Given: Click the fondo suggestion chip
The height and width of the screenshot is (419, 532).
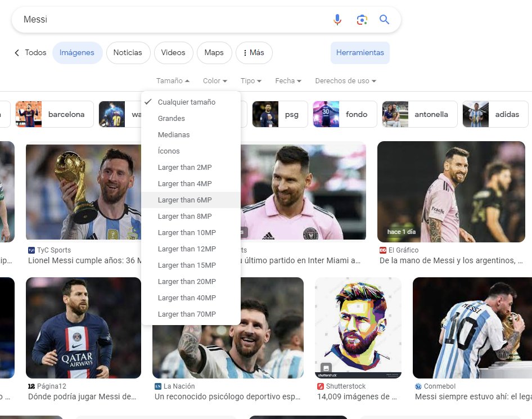Looking at the screenshot, I should pyautogui.click(x=344, y=114).
